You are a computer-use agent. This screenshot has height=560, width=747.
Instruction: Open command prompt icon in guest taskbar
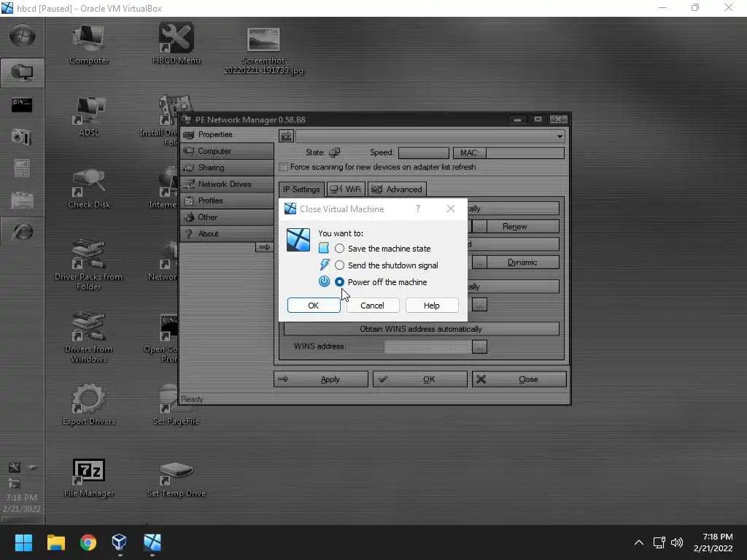coord(22,105)
